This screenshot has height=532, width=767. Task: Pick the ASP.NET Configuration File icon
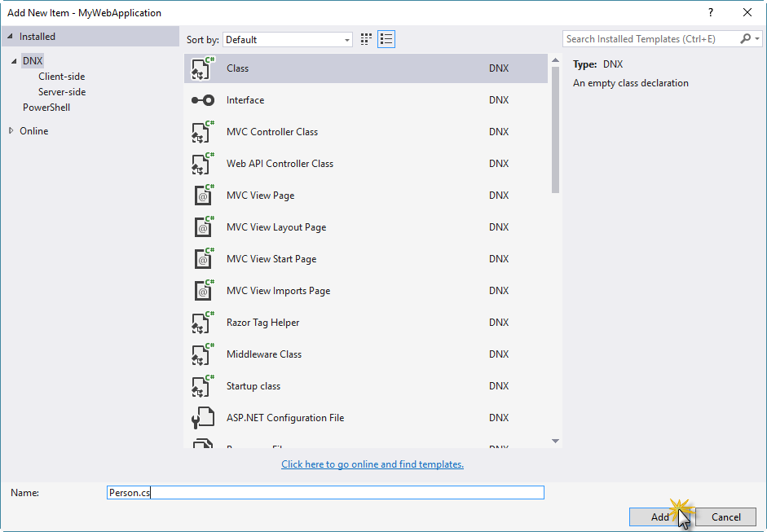[202, 418]
